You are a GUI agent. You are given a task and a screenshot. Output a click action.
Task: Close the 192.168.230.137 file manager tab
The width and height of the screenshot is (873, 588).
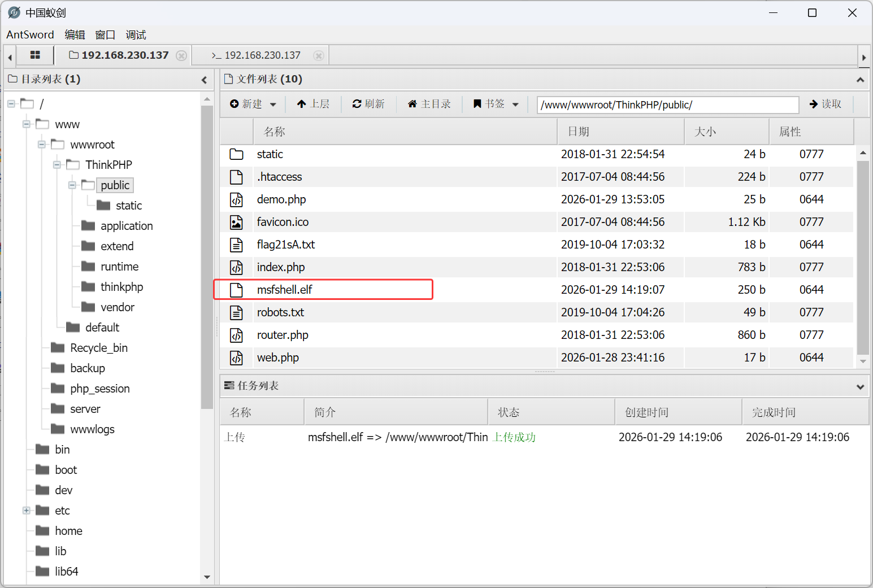click(x=181, y=55)
